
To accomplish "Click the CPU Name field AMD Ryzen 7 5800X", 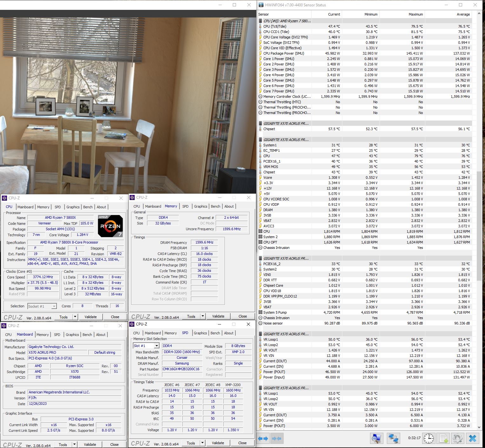I will click(60, 217).
